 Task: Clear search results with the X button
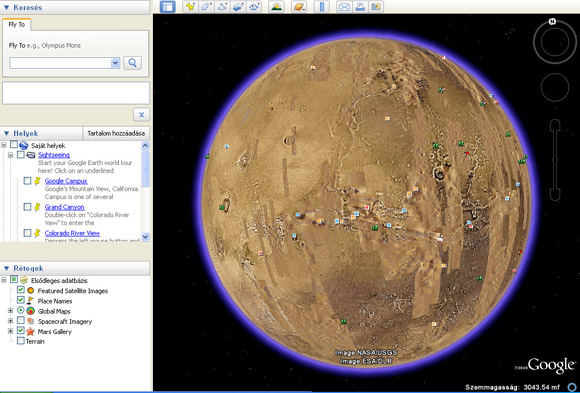(x=141, y=115)
